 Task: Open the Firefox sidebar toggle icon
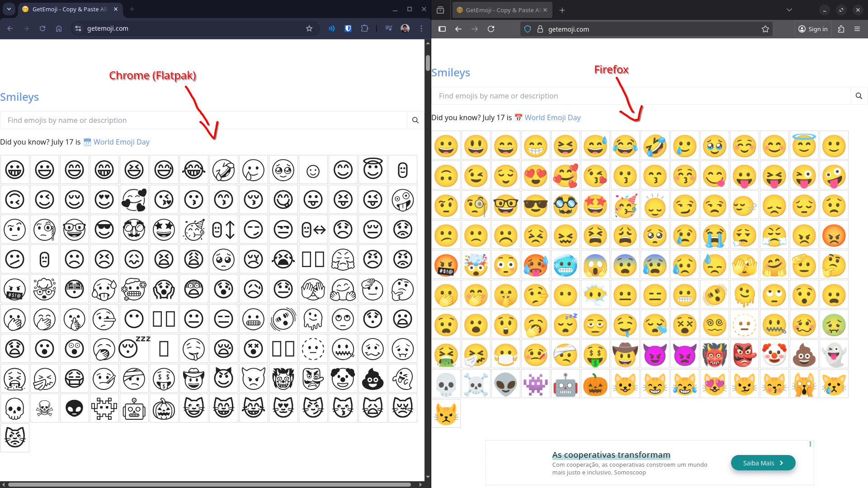tap(442, 29)
